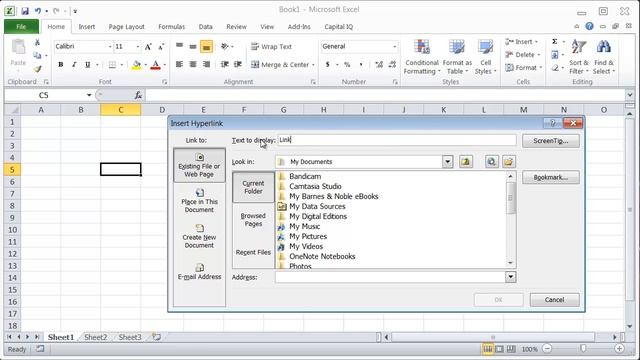Open the Fill Color dropdown arrow

point(145,65)
